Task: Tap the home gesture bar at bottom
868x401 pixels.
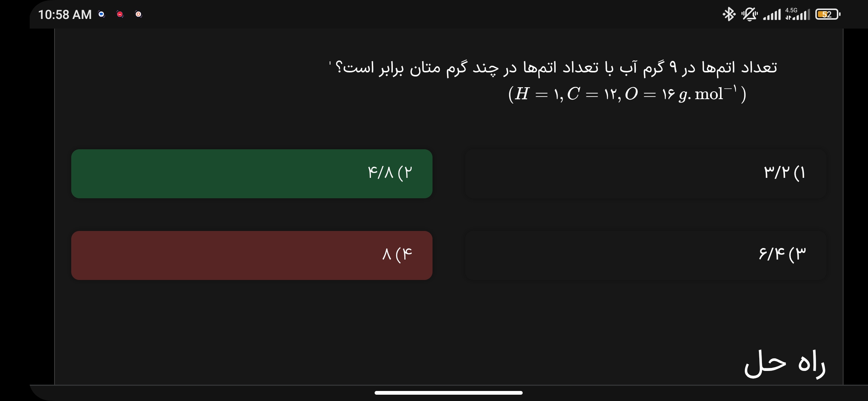Action: (x=448, y=392)
